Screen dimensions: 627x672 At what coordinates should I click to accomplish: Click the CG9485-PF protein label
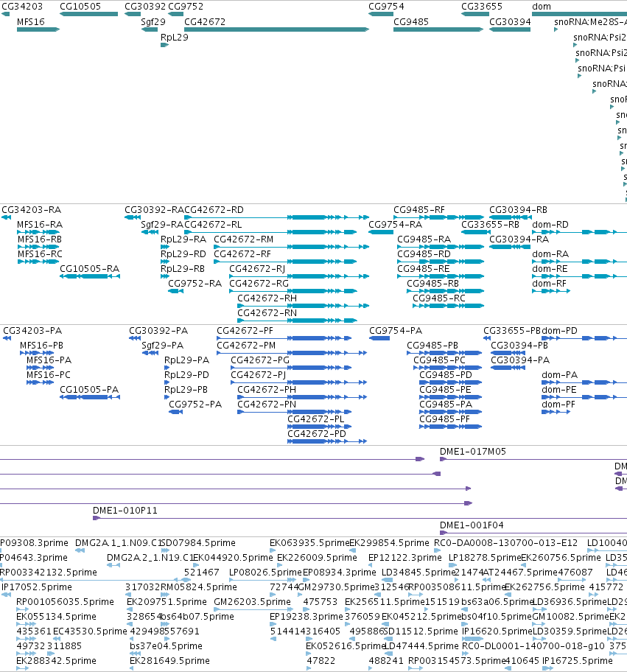point(444,419)
